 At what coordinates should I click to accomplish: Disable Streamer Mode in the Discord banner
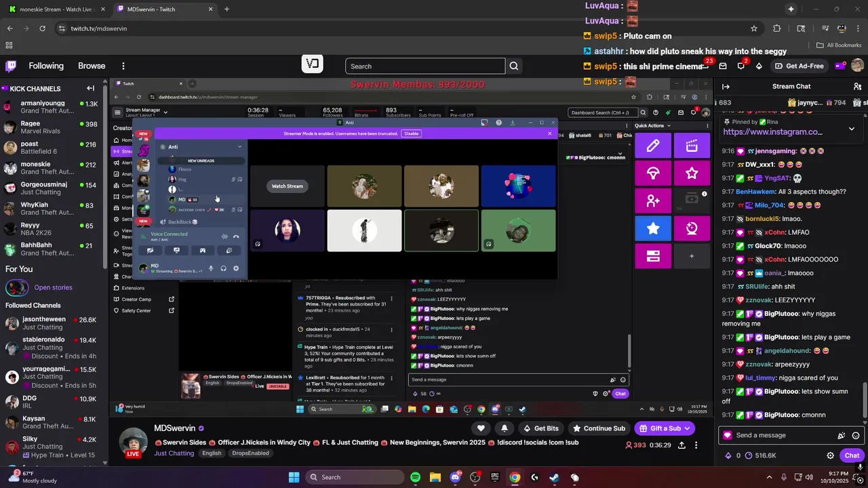click(412, 134)
